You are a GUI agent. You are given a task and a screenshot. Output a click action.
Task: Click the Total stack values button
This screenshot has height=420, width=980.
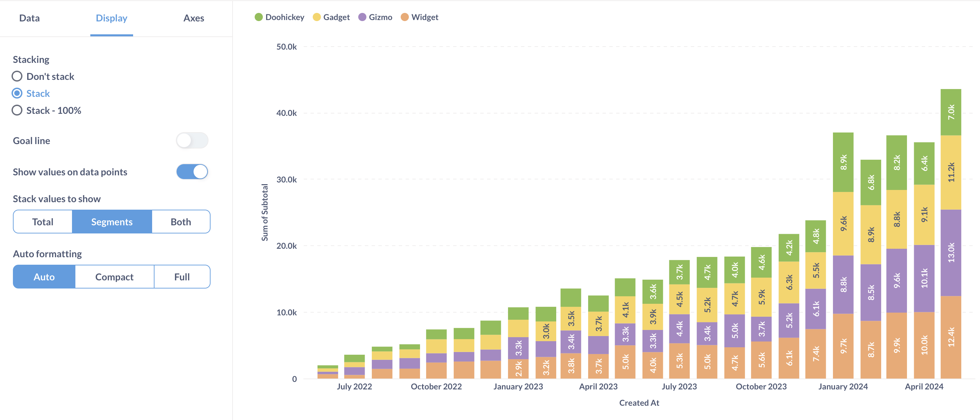pos(42,221)
